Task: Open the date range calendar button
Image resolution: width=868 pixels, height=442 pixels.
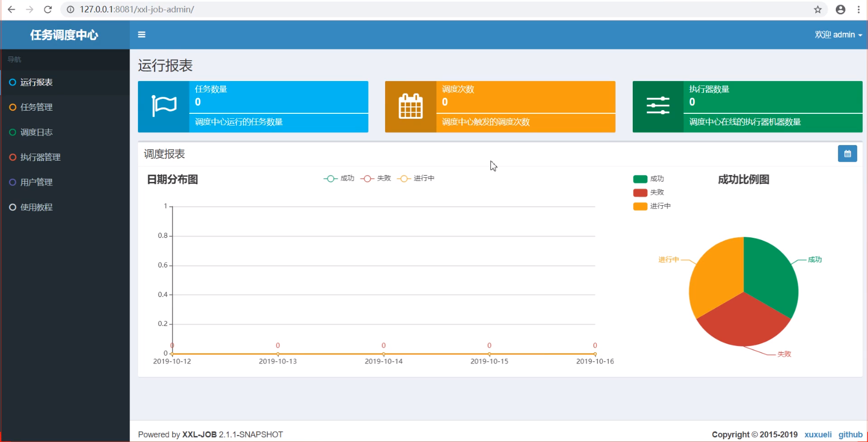Action: (848, 154)
